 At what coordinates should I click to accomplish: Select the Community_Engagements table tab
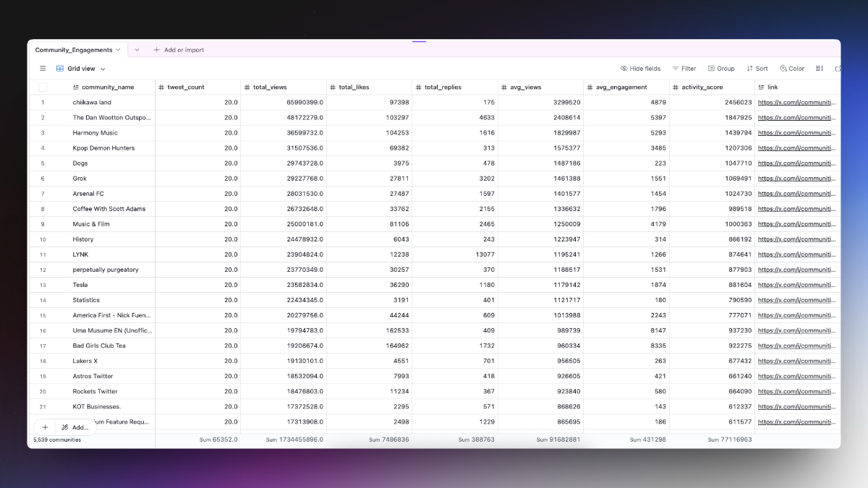(x=74, y=50)
